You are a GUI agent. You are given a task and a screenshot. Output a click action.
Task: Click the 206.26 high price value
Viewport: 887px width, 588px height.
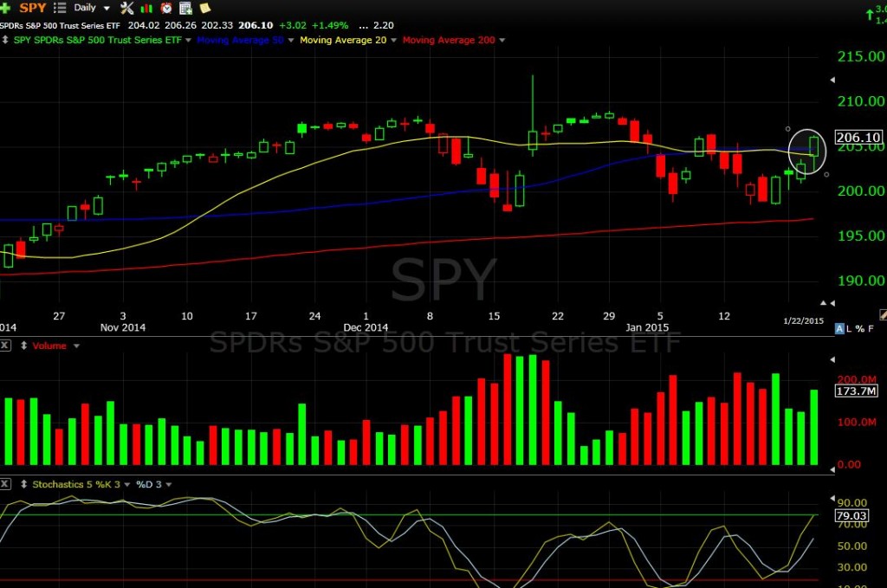pos(180,25)
